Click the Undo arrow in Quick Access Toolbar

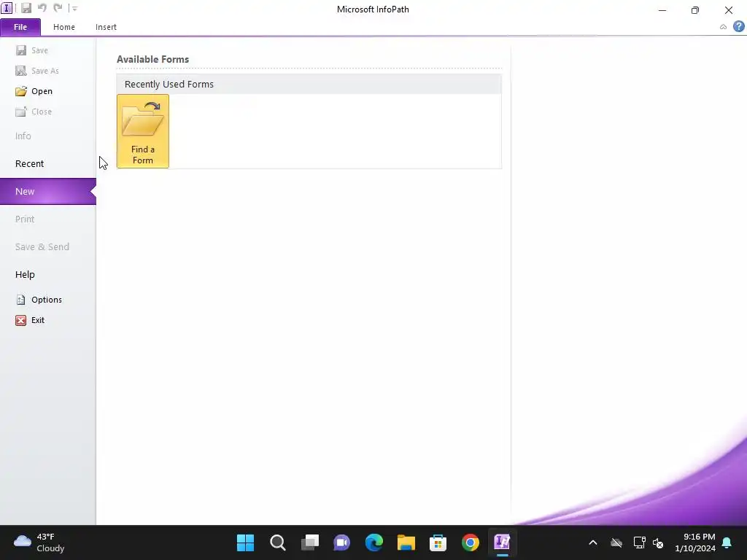click(42, 8)
